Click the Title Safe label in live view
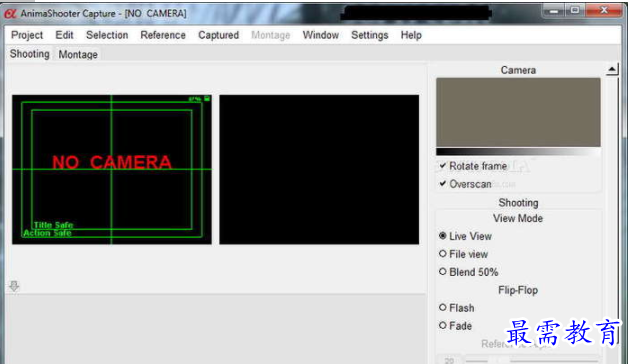The image size is (628, 364). pos(54,225)
